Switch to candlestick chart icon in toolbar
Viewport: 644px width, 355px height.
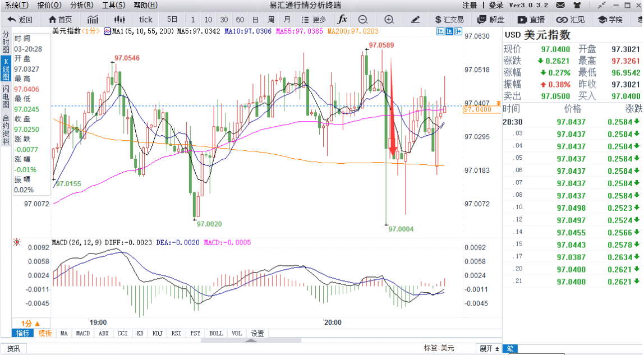coord(119,20)
